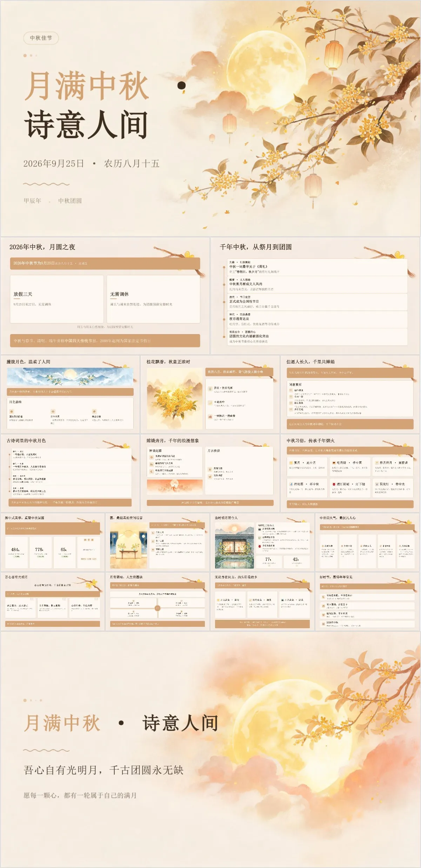Viewport: 421px width, 868px height.
Task: Open the 吾心自有光明月 slide
Action: tap(53, 601)
